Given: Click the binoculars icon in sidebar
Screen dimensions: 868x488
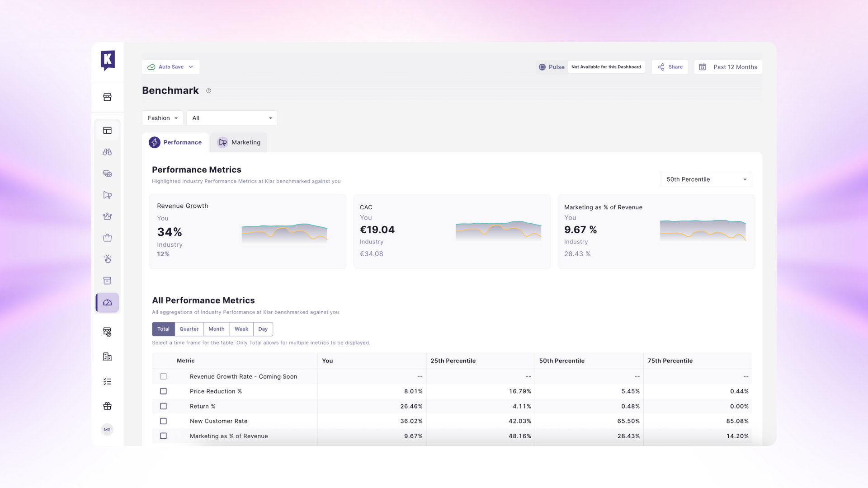Looking at the screenshot, I should (107, 152).
